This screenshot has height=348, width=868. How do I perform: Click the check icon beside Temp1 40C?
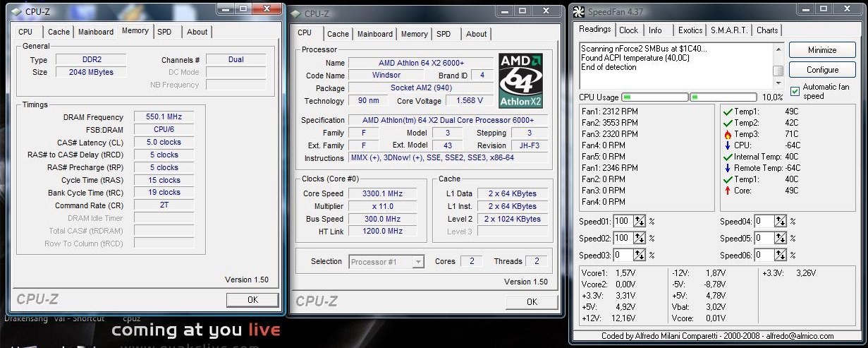coord(728,179)
